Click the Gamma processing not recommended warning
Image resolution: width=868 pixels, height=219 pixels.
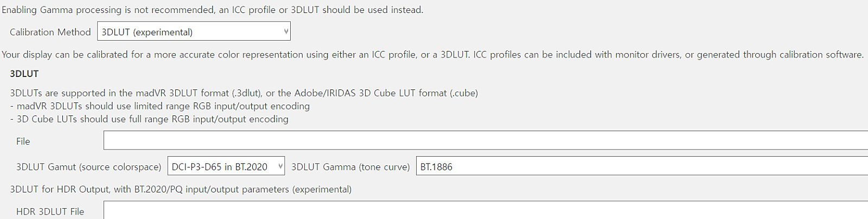(x=212, y=10)
